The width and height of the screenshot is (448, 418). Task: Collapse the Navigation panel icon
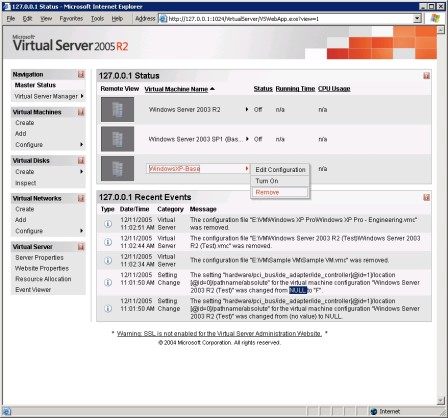point(81,74)
